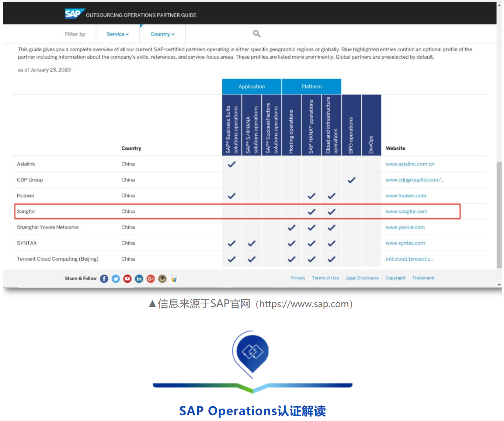Select the Shanghai Yovole Networks partner name

[48, 227]
